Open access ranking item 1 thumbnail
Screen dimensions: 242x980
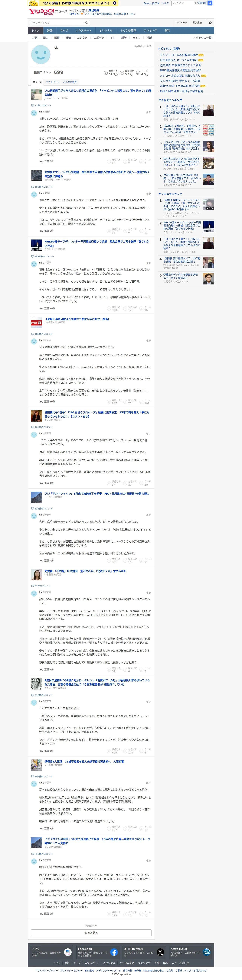pos(208,110)
